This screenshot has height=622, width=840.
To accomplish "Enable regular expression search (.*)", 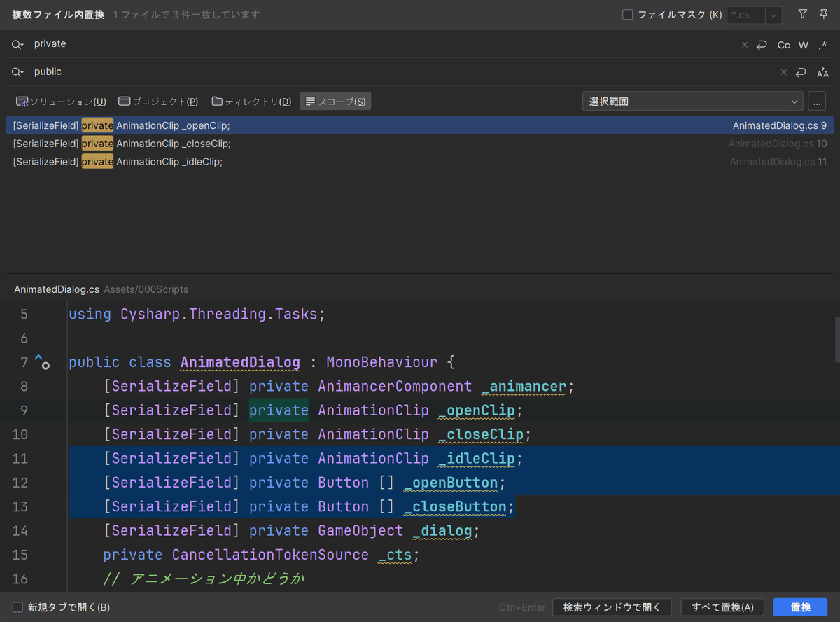I will click(x=822, y=45).
